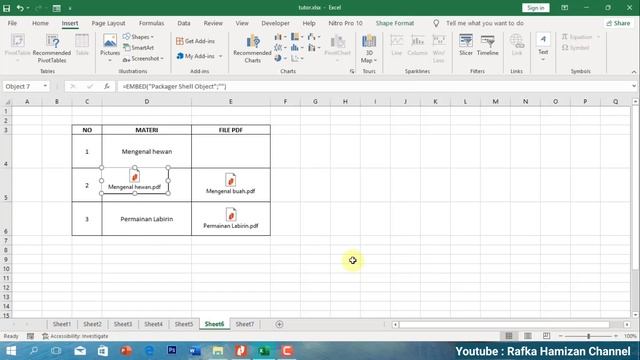Open the File menu
This screenshot has height=360, width=640.
[x=12, y=23]
